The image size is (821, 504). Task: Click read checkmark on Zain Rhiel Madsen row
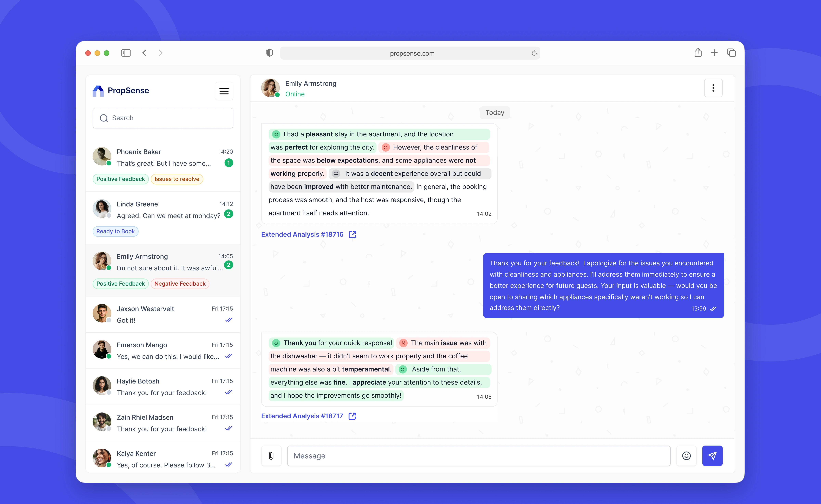coord(229,428)
